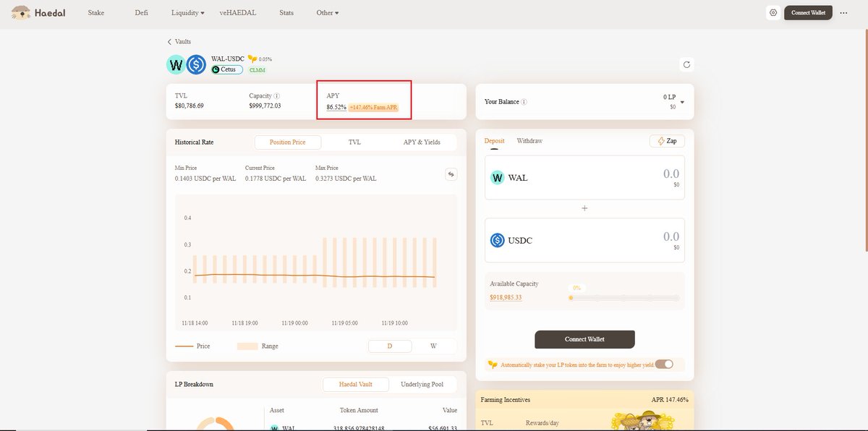Click the LP Breakdown heading
Image resolution: width=868 pixels, height=431 pixels.
194,384
